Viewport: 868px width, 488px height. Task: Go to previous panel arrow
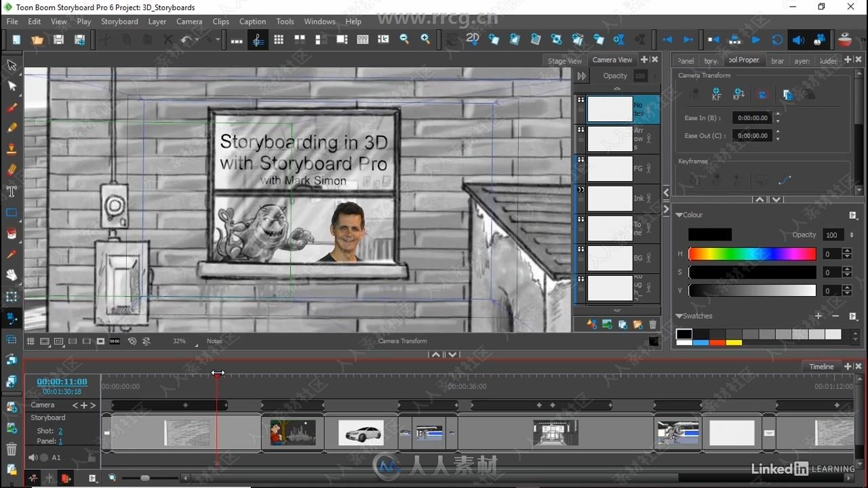pyautogui.click(x=667, y=40)
